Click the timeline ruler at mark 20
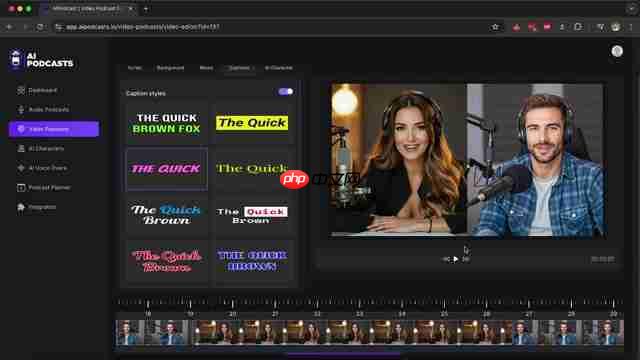The width and height of the screenshot is (640, 360). tap(233, 314)
